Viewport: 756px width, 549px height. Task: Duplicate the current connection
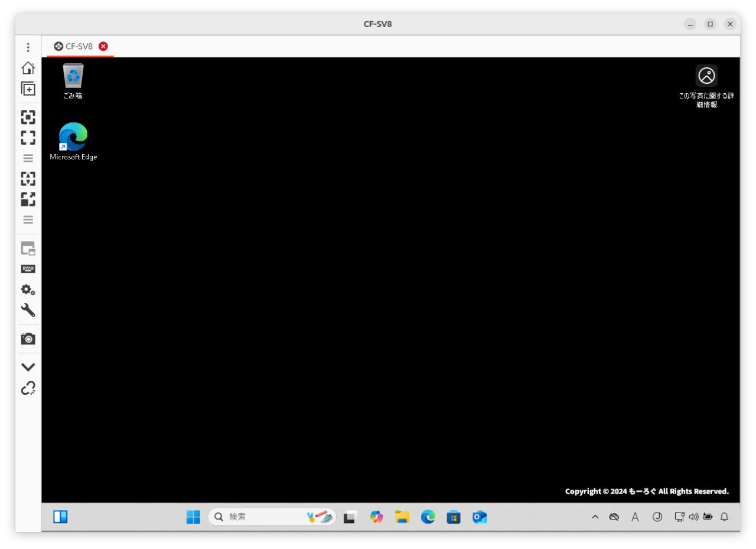click(x=28, y=89)
